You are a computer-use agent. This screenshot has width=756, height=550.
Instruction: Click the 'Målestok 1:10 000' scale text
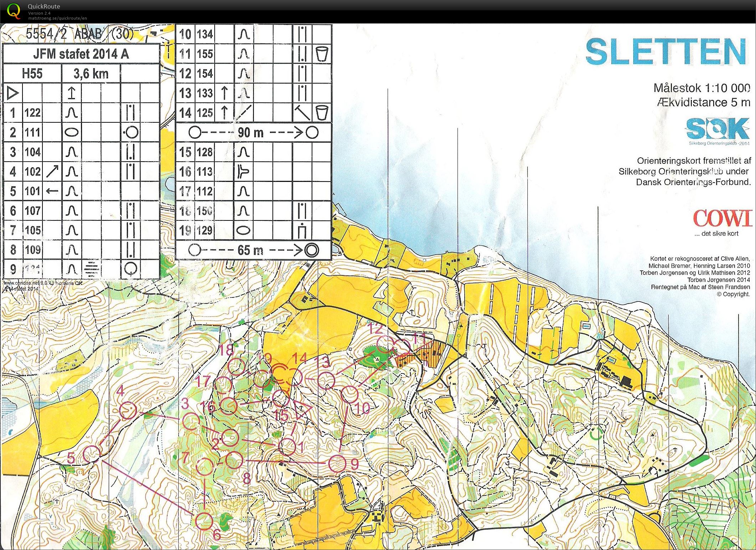pyautogui.click(x=702, y=88)
